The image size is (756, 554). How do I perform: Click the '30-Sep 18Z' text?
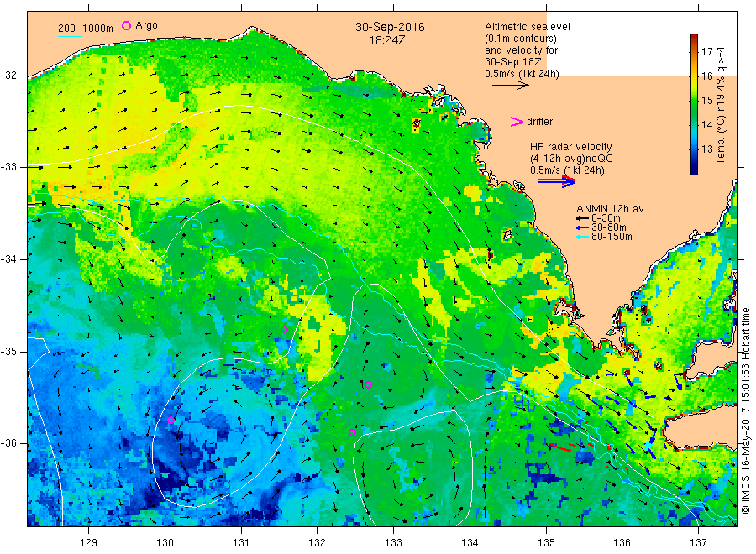pyautogui.click(x=513, y=62)
